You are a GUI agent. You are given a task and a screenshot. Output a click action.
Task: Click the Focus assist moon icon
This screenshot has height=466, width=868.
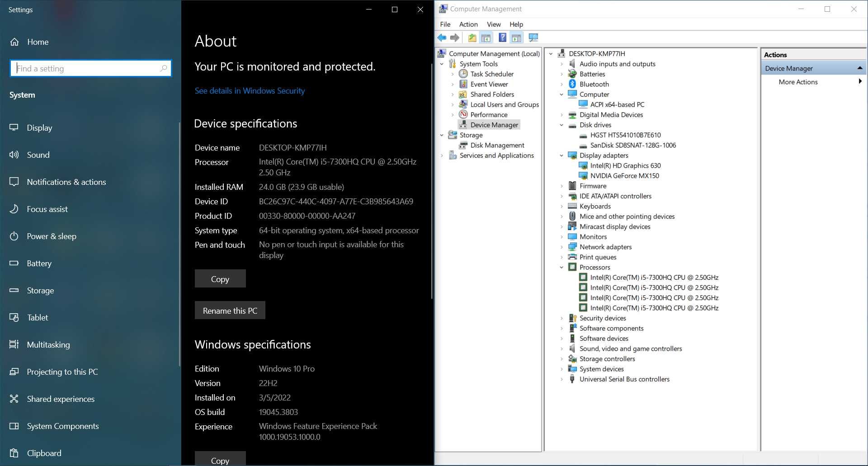[x=14, y=209]
